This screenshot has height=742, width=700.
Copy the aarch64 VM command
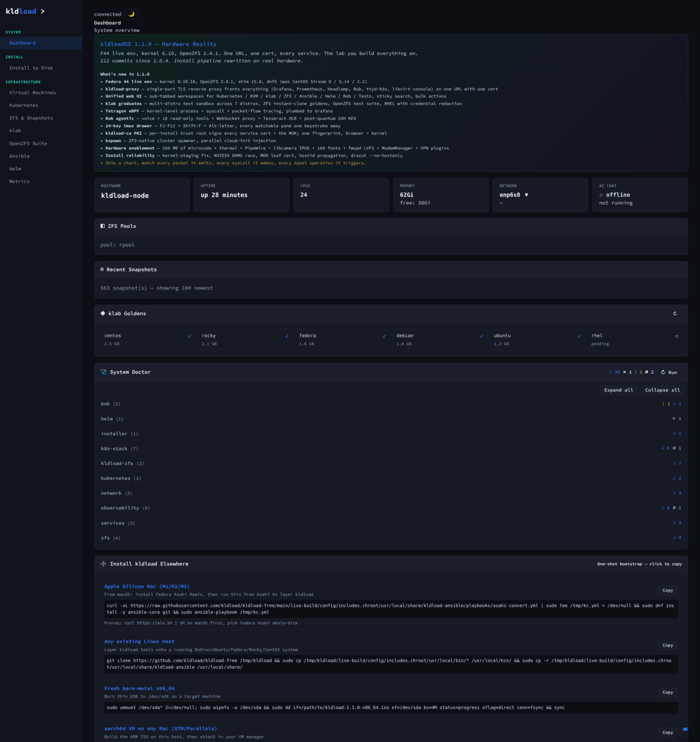pyautogui.click(x=667, y=732)
